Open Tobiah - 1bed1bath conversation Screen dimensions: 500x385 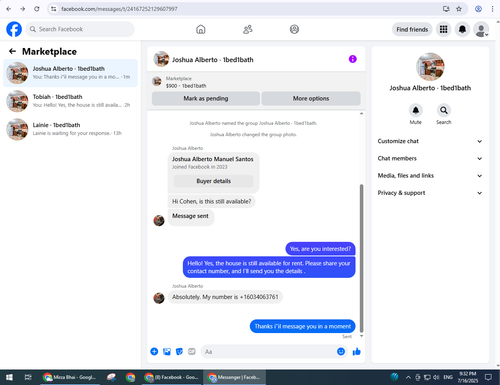click(70, 101)
